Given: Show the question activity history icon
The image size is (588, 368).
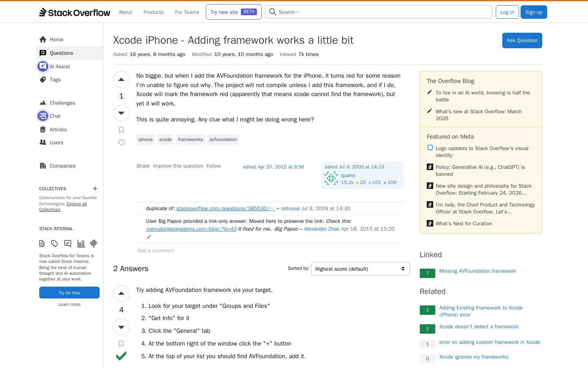Looking at the screenshot, I should [121, 142].
